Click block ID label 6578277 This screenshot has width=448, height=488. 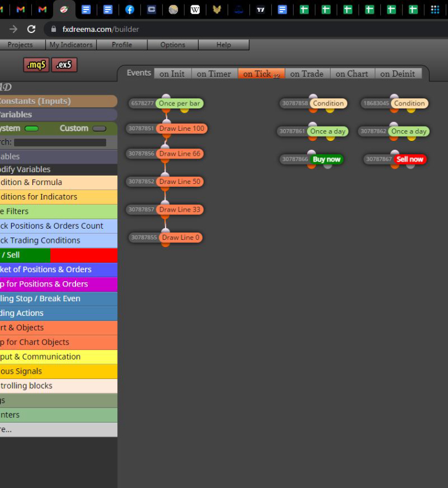142,103
